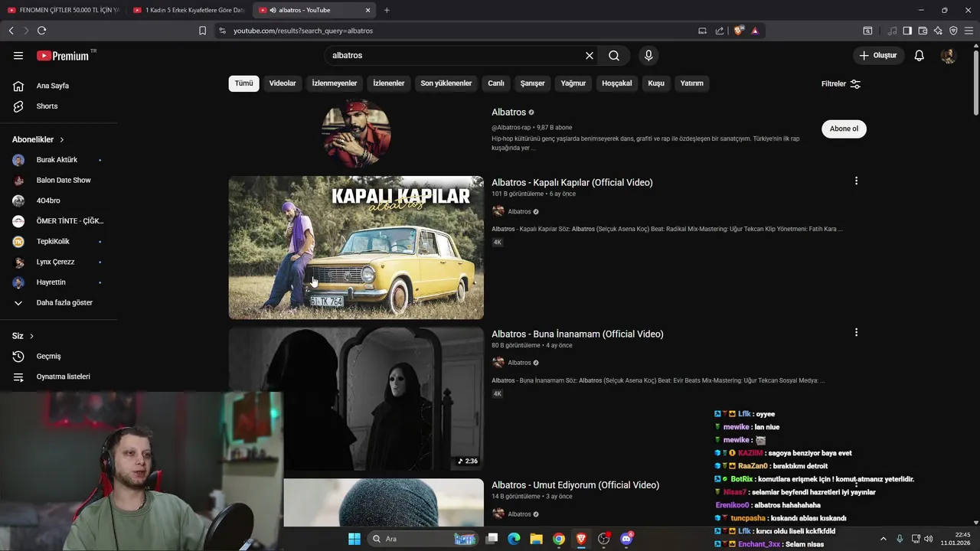This screenshot has width=980, height=551.
Task: Open the Burak Aktürk subscription
Action: 58,160
